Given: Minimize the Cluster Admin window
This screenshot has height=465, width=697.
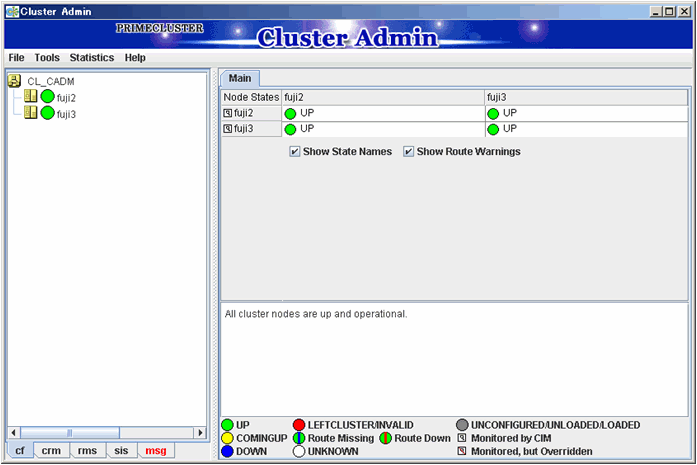Looking at the screenshot, I should 657,12.
